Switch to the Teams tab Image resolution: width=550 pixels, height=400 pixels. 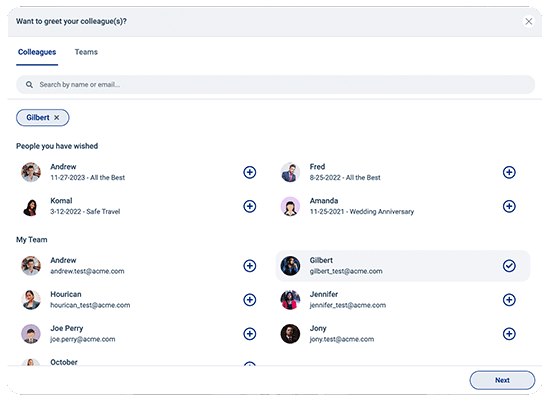[86, 52]
